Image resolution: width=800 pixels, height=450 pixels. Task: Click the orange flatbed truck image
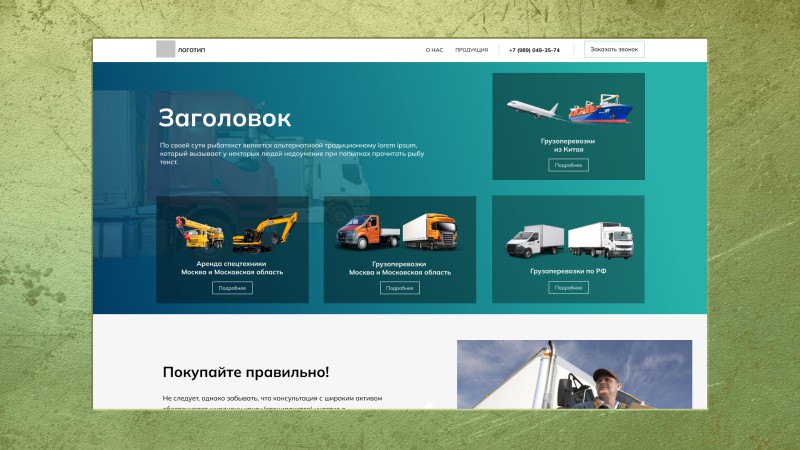pyautogui.click(x=367, y=232)
